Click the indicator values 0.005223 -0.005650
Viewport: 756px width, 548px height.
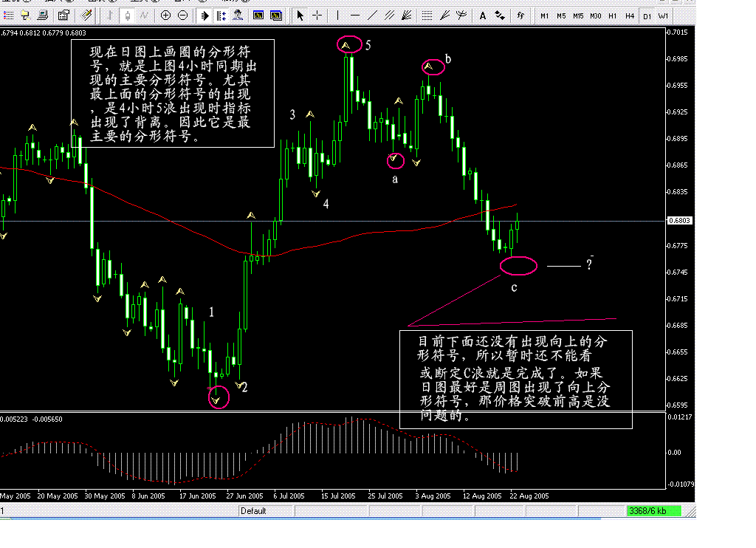point(31,419)
